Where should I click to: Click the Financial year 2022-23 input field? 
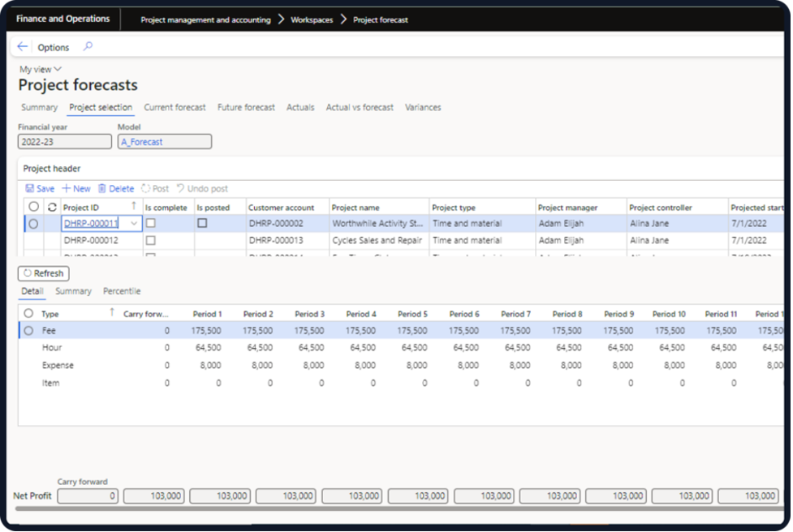pos(64,141)
